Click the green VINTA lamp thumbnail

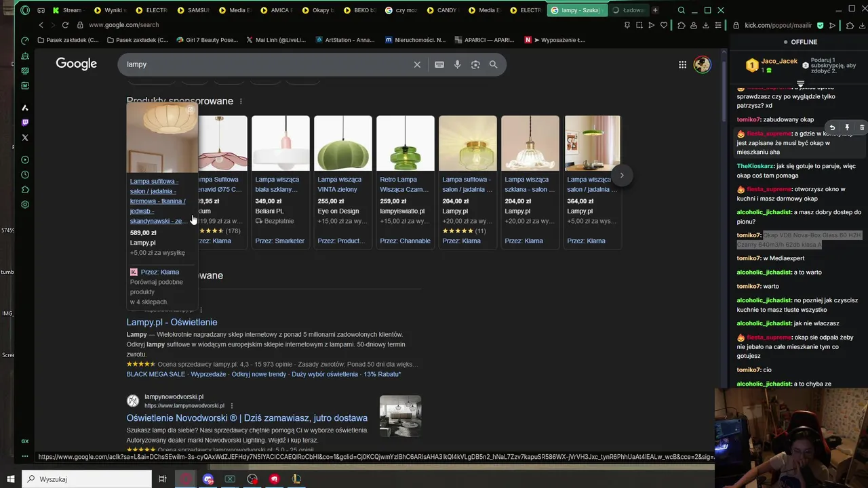(x=343, y=143)
